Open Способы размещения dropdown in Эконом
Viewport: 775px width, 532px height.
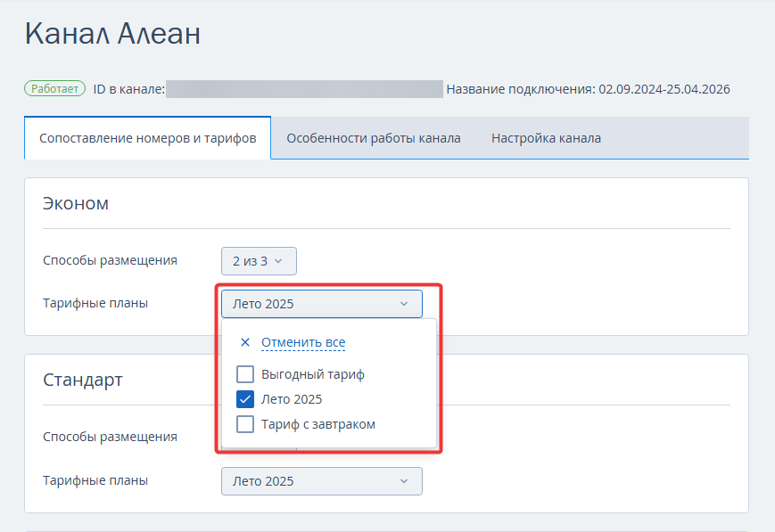pos(259,261)
